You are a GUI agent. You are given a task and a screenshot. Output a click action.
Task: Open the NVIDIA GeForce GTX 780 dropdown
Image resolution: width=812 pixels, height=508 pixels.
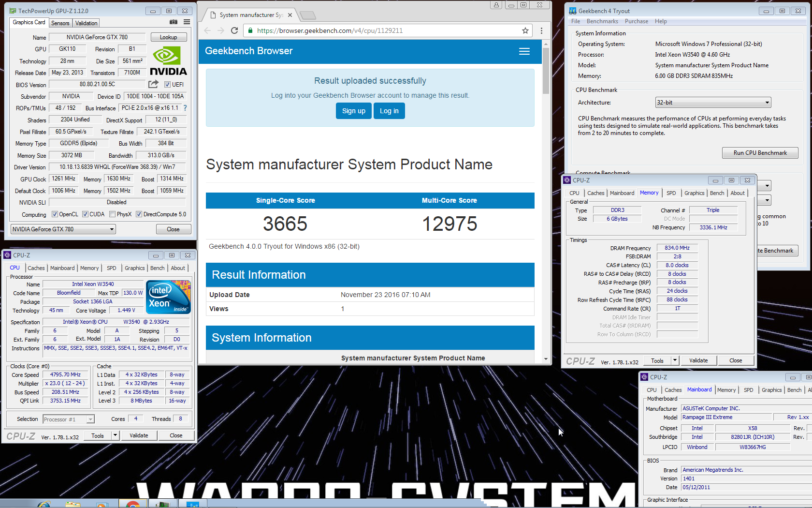click(x=63, y=229)
